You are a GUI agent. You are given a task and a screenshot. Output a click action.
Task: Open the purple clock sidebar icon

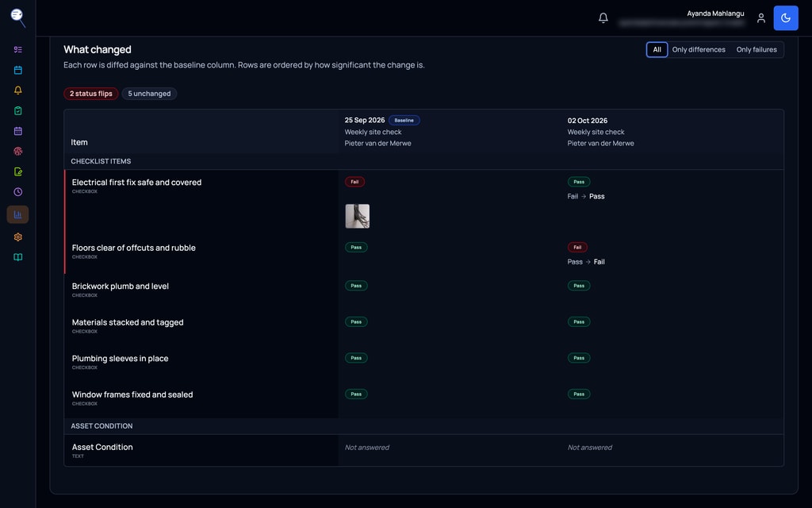[x=18, y=192]
